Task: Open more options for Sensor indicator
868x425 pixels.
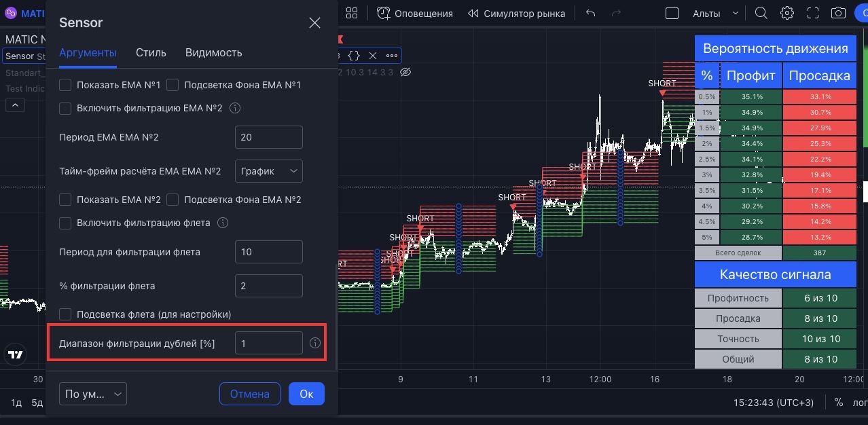Action: (x=392, y=56)
